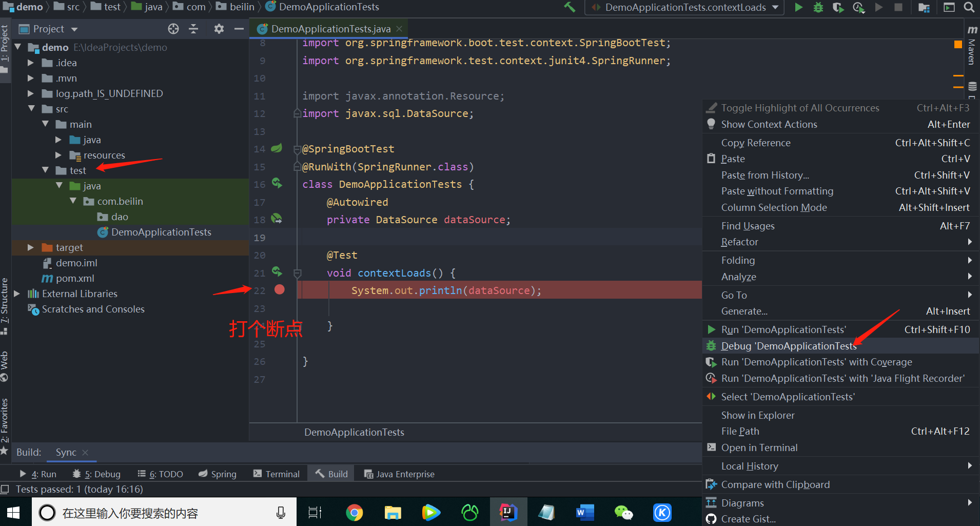Open Project panel settings gear
The height and width of the screenshot is (526, 980).
[x=219, y=29]
